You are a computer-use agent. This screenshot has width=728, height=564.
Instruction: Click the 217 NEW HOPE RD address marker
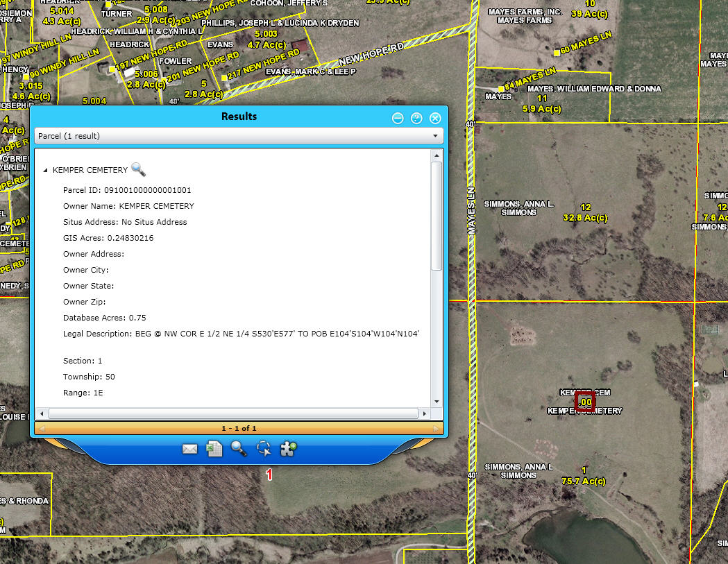pyautogui.click(x=224, y=78)
